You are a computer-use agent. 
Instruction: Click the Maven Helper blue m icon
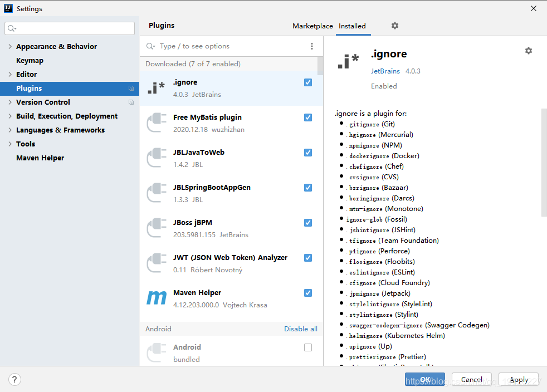(157, 298)
